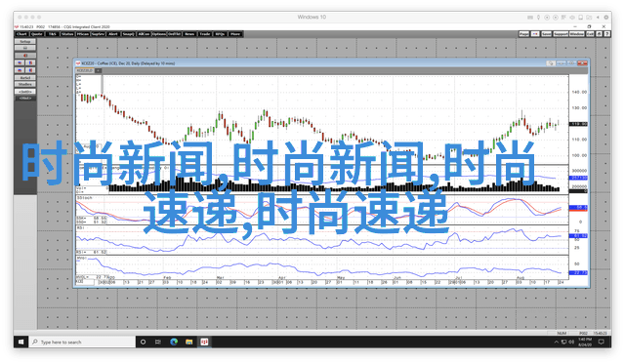Click the taskbar search input field
Screen dimensions: 625x364
pyautogui.click(x=82, y=342)
